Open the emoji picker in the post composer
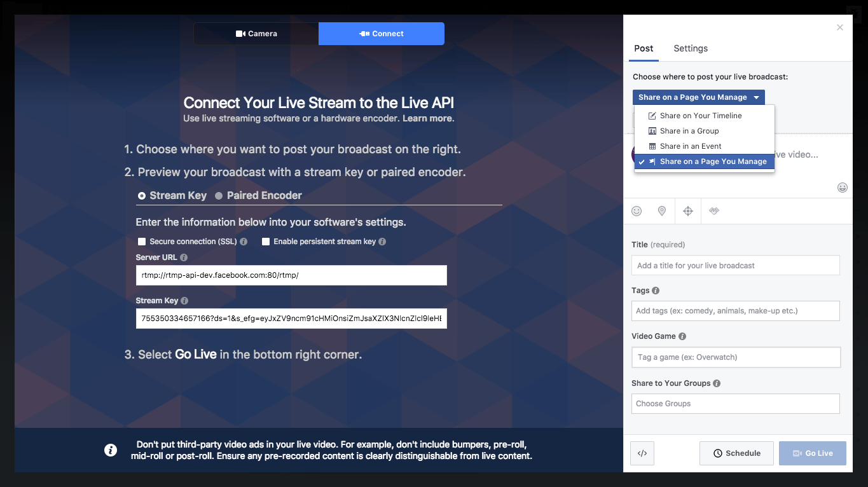Screen dimensions: 868x487 point(843,187)
